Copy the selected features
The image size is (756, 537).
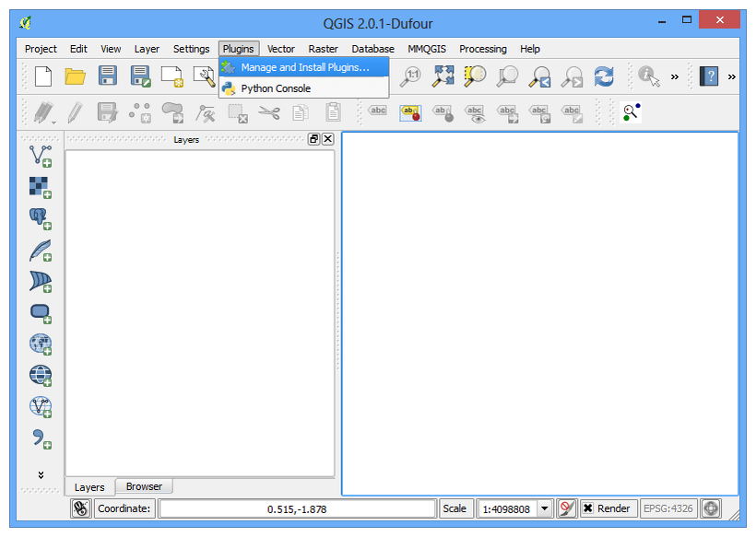[301, 113]
